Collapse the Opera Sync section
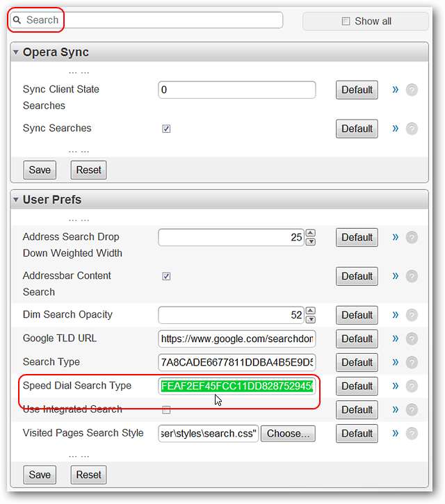Viewport: 445px width, 504px height. tap(16, 52)
